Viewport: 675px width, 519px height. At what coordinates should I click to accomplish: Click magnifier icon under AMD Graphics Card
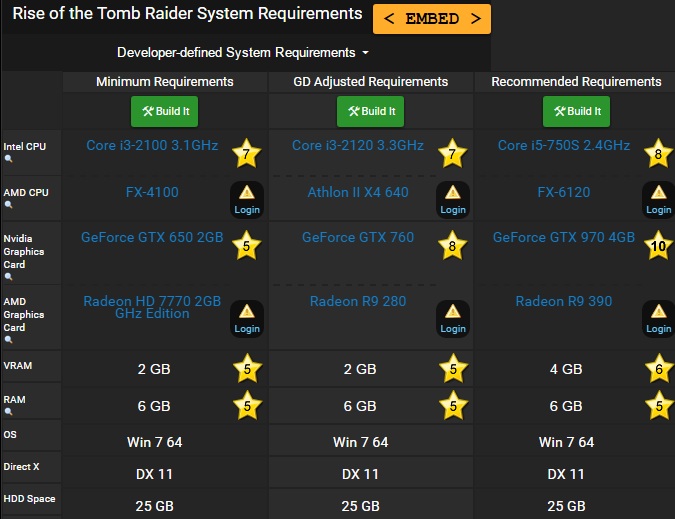click(8, 340)
